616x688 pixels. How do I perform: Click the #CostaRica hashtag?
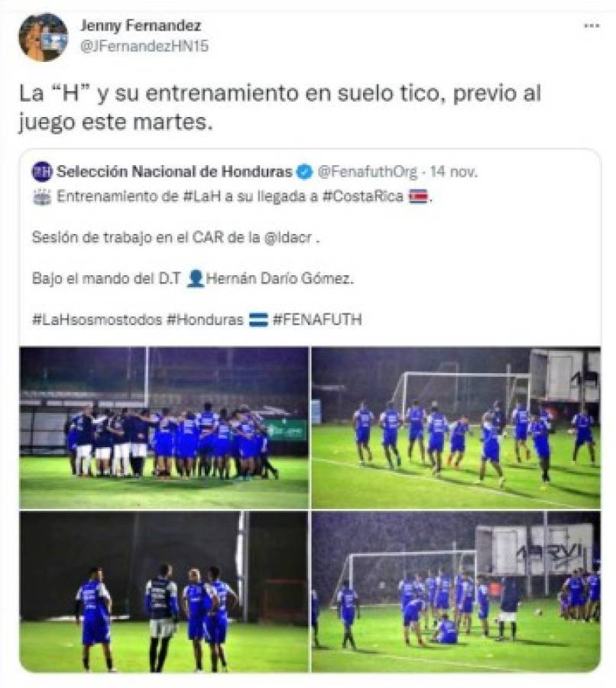[363, 196]
